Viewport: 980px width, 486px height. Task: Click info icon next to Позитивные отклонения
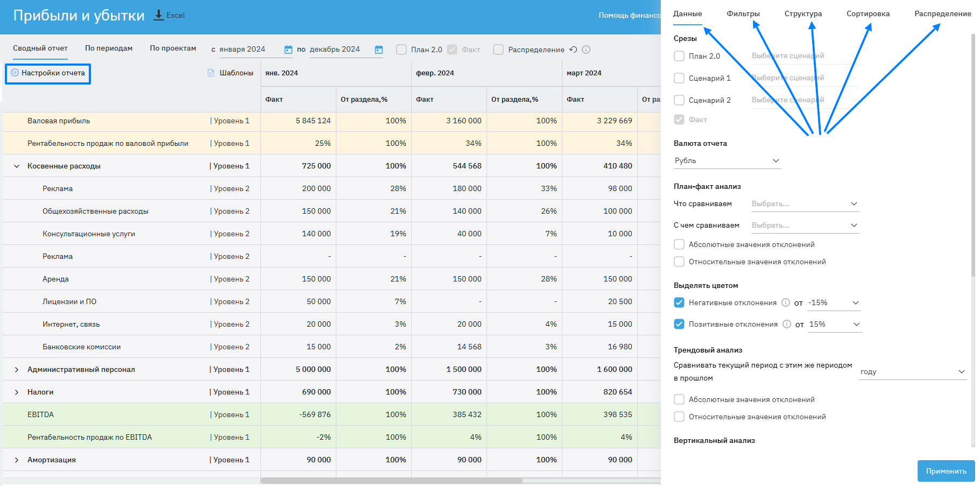pyautogui.click(x=787, y=324)
